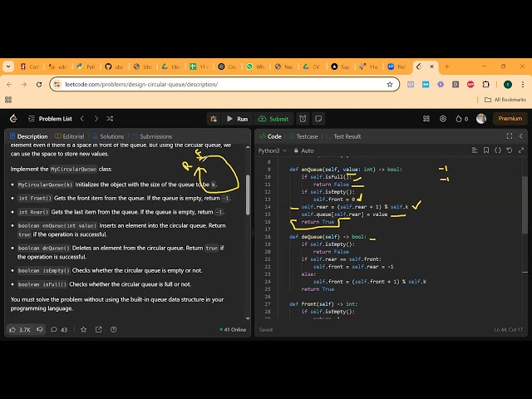Open Chrome three-dot menu
The height and width of the screenshot is (399, 532).
(x=523, y=85)
